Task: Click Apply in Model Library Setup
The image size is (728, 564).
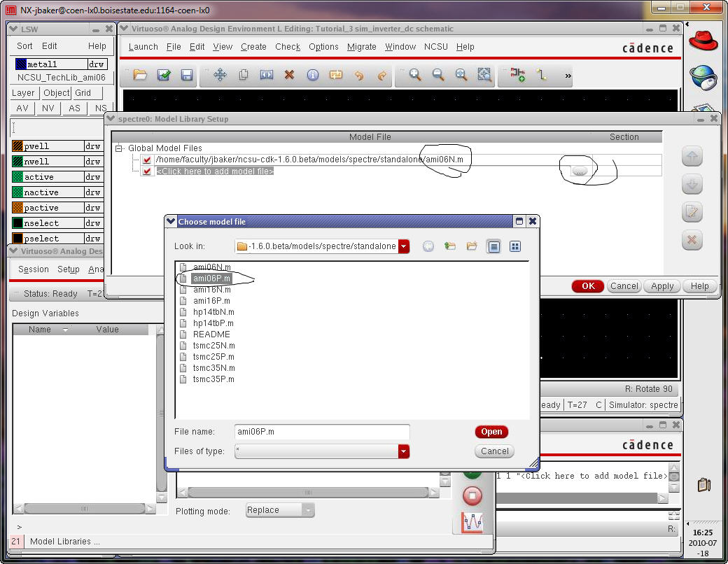Action: [662, 286]
